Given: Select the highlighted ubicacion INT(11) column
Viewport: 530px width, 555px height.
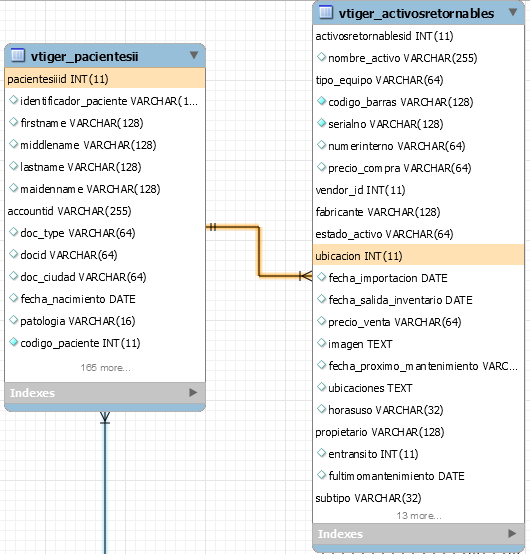Looking at the screenshot, I should tap(418, 256).
